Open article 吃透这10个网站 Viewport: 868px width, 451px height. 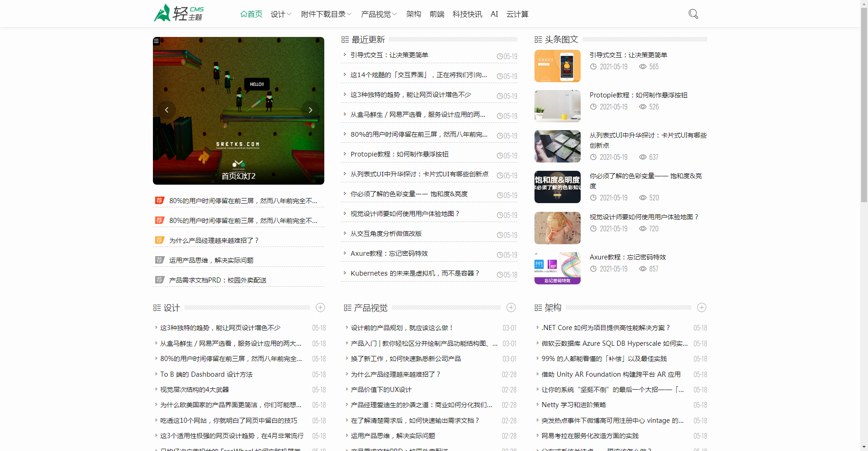click(x=229, y=421)
